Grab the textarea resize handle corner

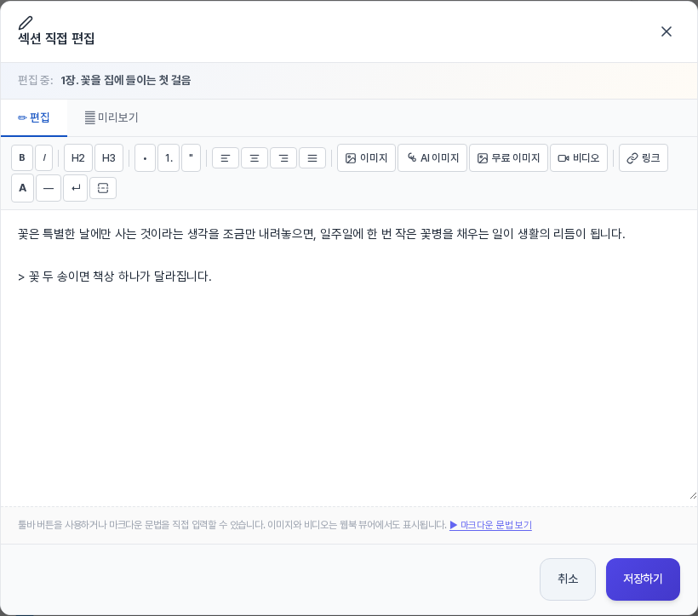(x=693, y=495)
